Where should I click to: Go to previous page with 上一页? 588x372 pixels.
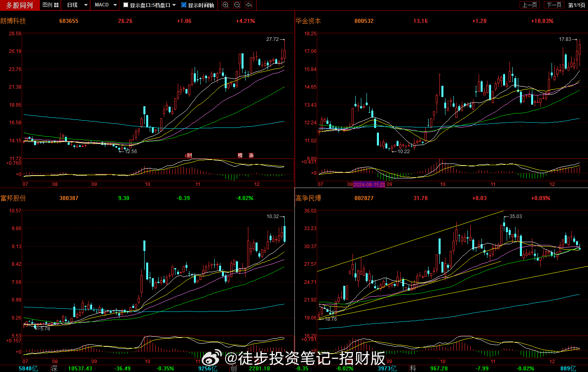530,5
